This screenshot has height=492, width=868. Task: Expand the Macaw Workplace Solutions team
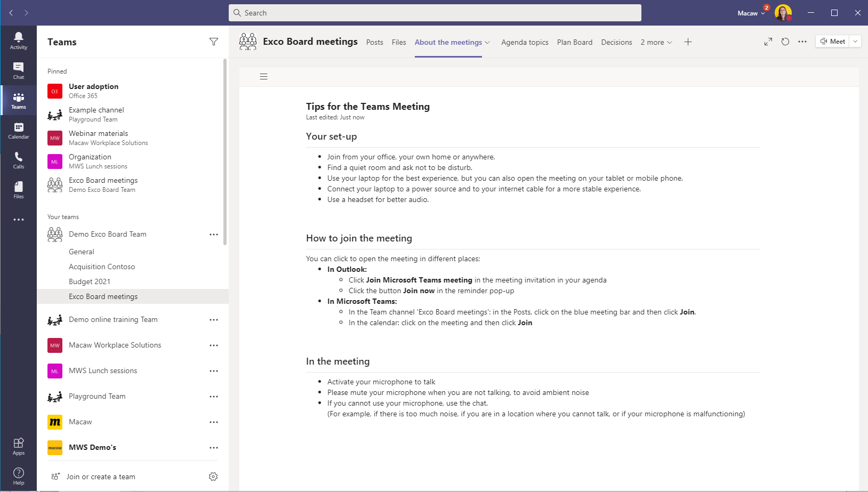115,345
